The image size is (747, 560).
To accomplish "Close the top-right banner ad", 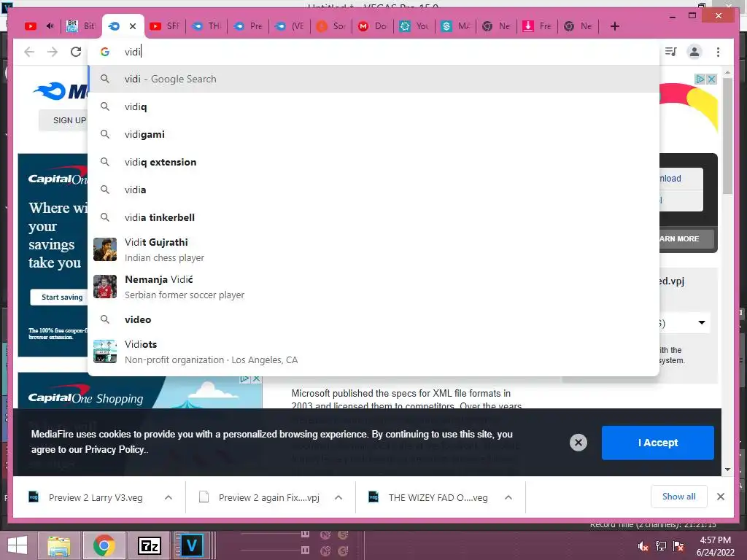I will [711, 79].
